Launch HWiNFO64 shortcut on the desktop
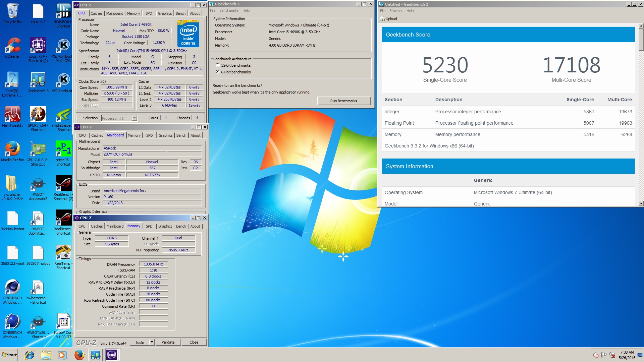This screenshot has width=644, height=362. coord(63,15)
